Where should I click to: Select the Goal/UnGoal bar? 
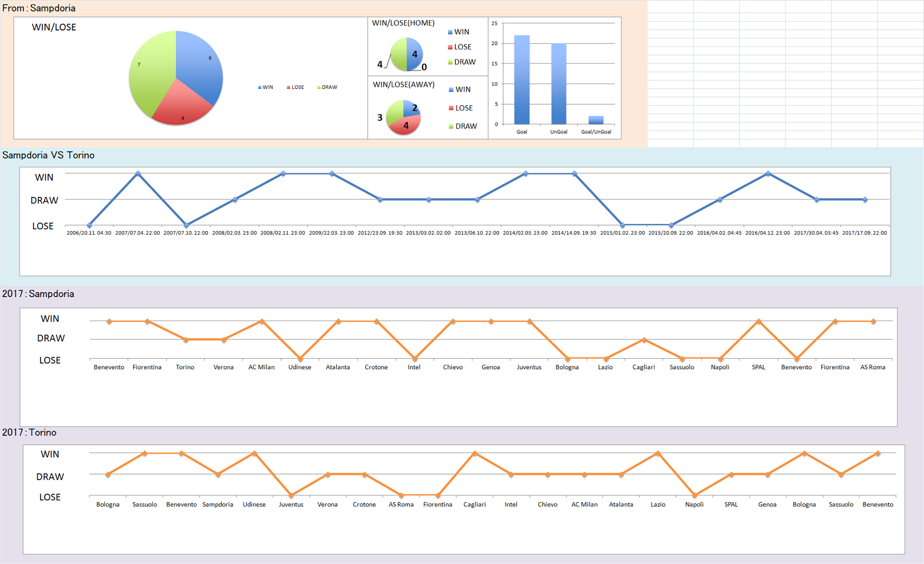[596, 120]
